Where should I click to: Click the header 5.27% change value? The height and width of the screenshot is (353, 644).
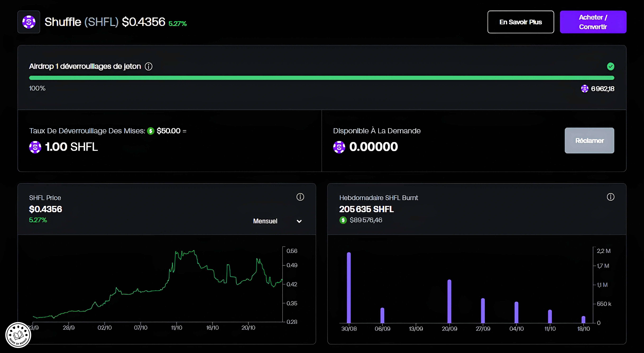point(178,24)
